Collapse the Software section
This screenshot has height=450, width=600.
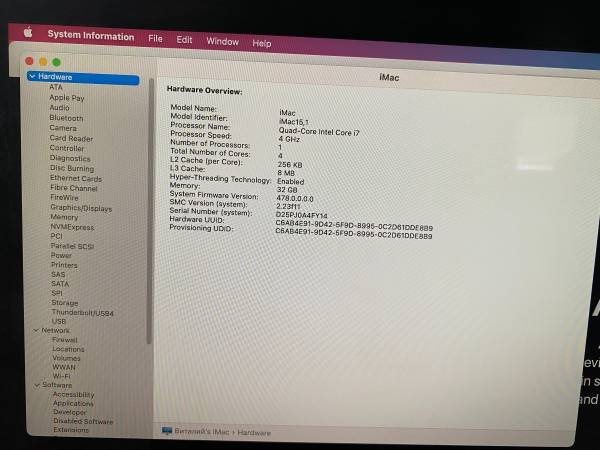36,385
